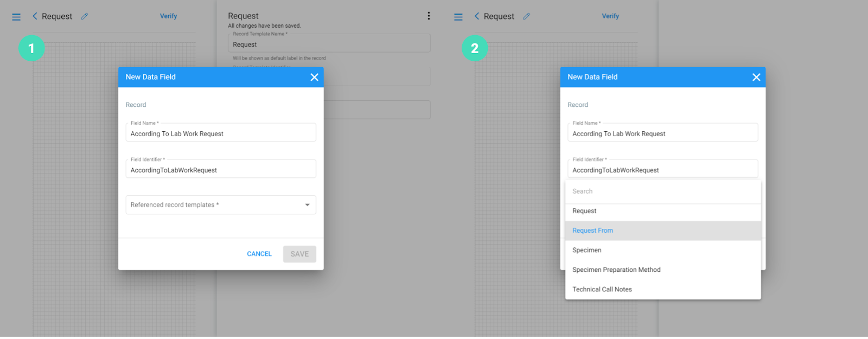The width and height of the screenshot is (868, 339).
Task: Click Request title in left panel header
Action: [57, 16]
